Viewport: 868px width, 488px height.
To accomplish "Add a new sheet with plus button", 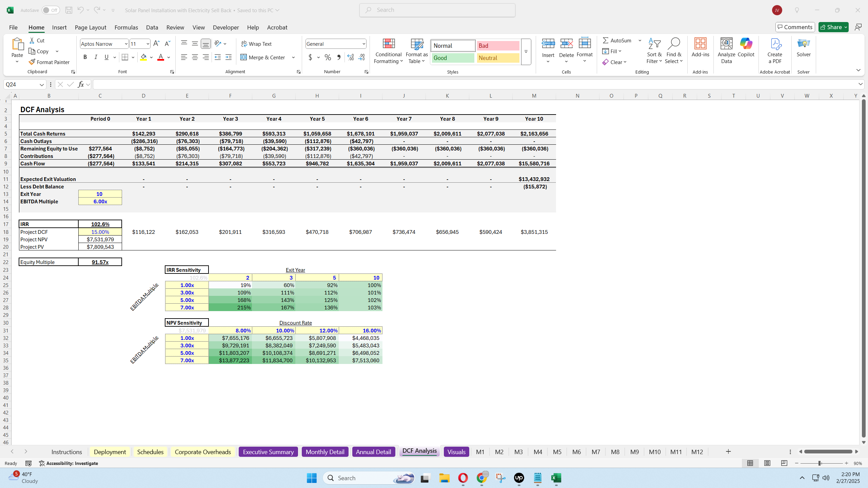I will tap(728, 451).
